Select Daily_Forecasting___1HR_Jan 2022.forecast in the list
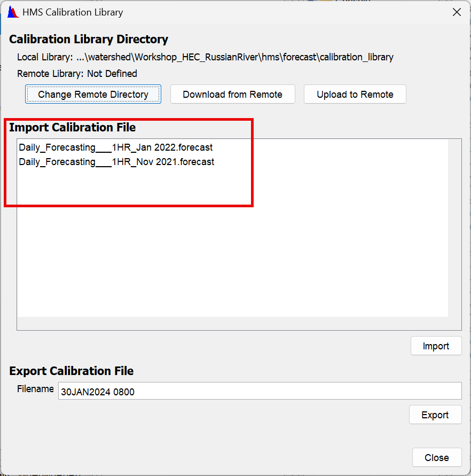Screen dimensions: 471x476 pos(115,147)
